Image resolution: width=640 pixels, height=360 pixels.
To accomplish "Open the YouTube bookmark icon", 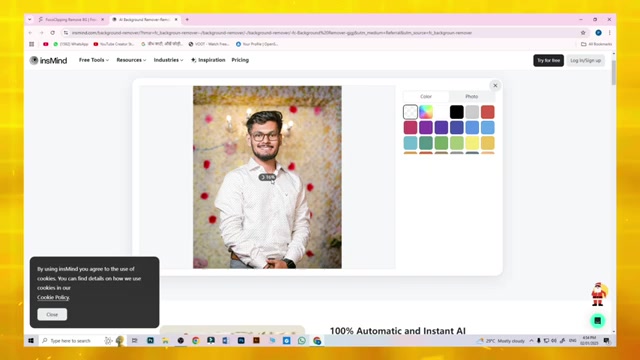I will click(46, 44).
